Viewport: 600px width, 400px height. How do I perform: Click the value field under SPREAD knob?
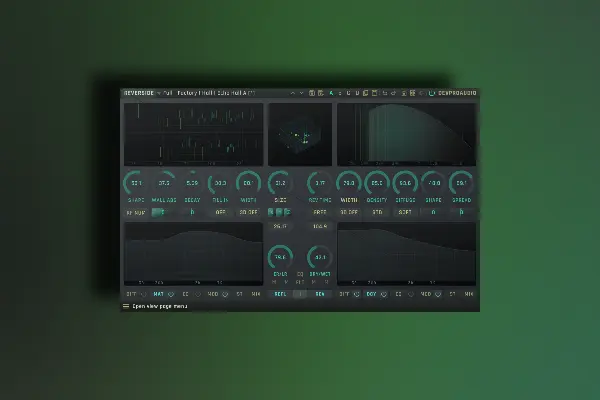point(461,212)
